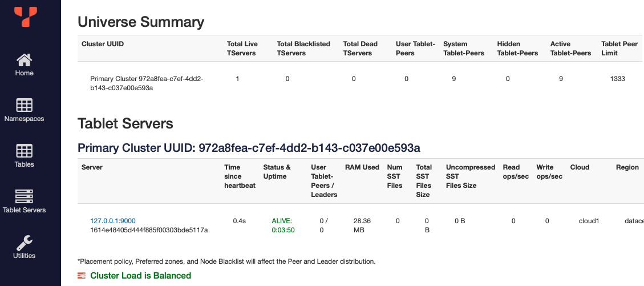
Task: Click the Total Live TServers header
Action: tap(242, 49)
